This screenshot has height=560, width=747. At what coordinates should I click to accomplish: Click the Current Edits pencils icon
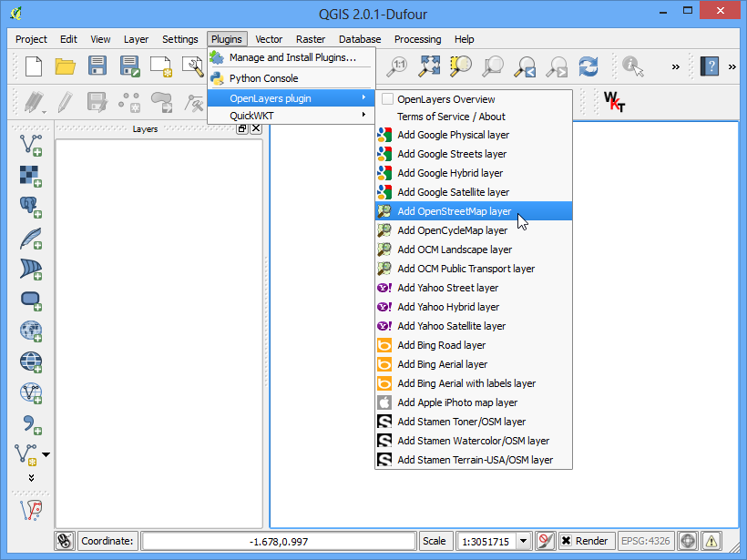coord(34,102)
